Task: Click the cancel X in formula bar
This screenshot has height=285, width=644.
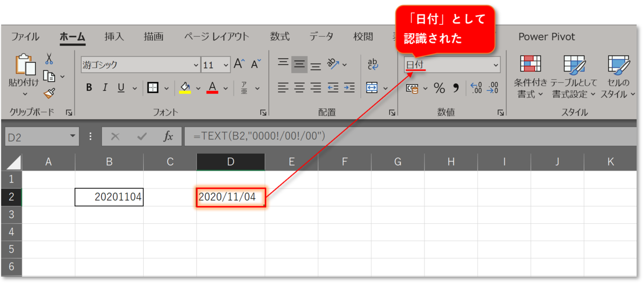Action: tap(115, 136)
